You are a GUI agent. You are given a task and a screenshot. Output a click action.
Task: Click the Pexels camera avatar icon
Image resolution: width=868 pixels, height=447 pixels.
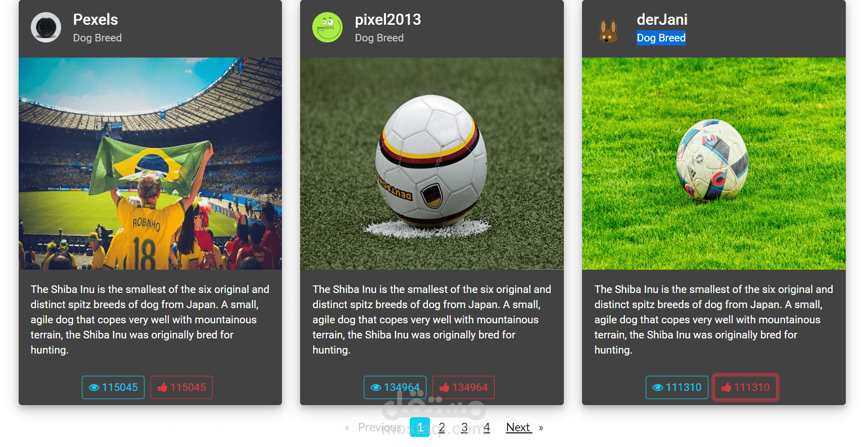click(46, 27)
